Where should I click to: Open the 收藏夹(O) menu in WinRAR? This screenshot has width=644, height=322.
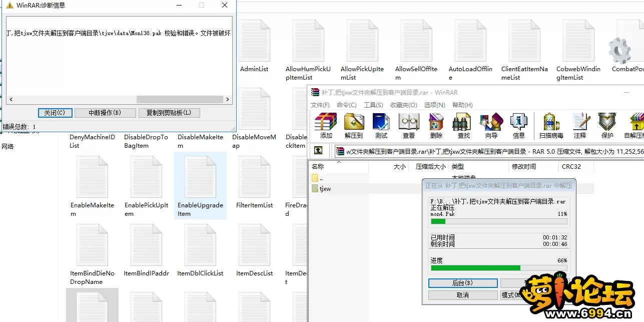click(x=403, y=105)
